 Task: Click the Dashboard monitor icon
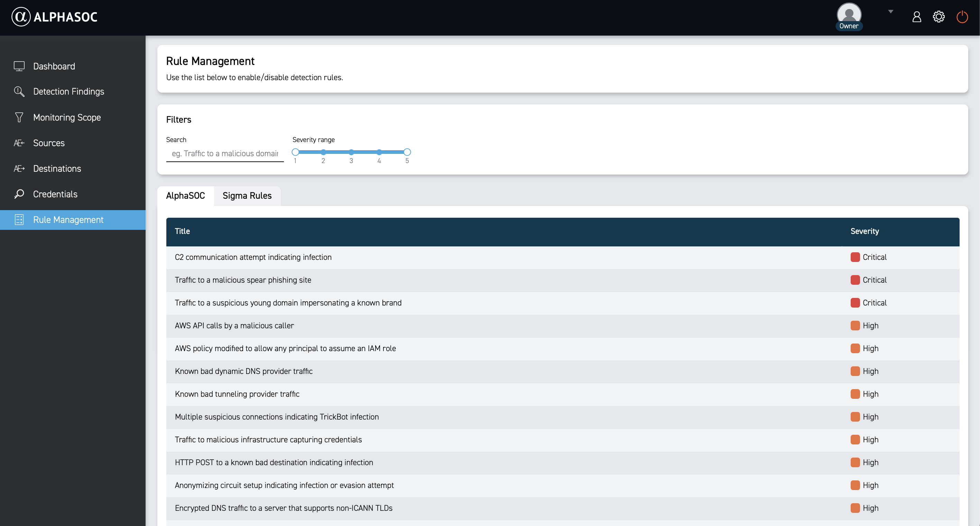19,66
